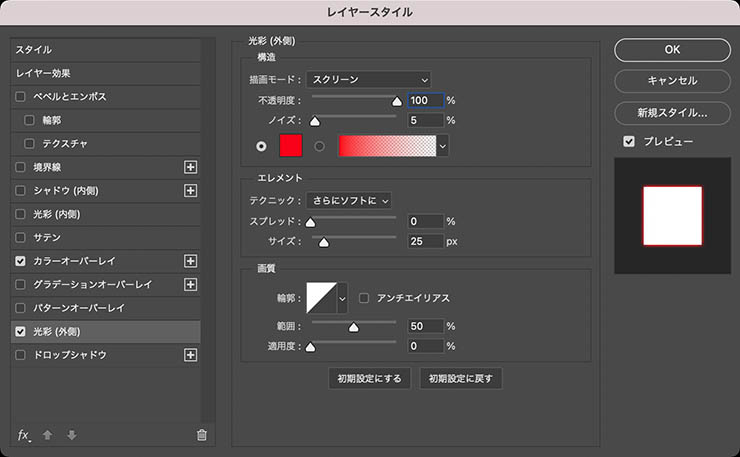
Task: Enable the アンチエイリアス checkbox
Action: tap(365, 298)
